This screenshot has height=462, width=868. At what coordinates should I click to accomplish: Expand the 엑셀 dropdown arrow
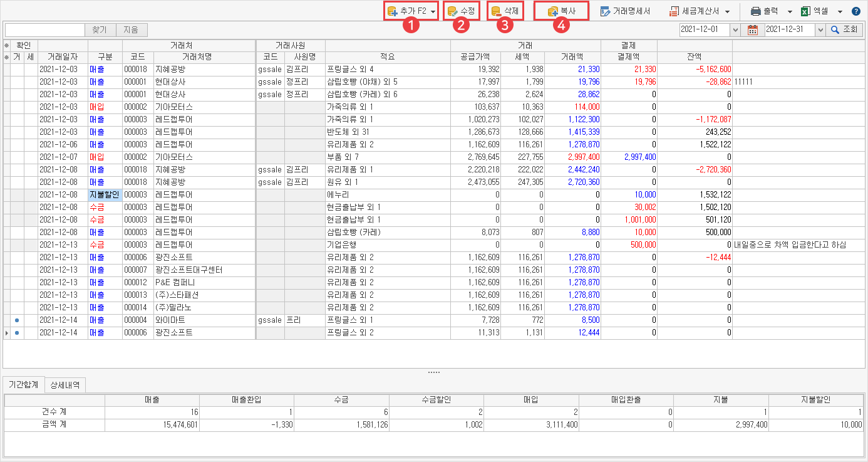840,11
